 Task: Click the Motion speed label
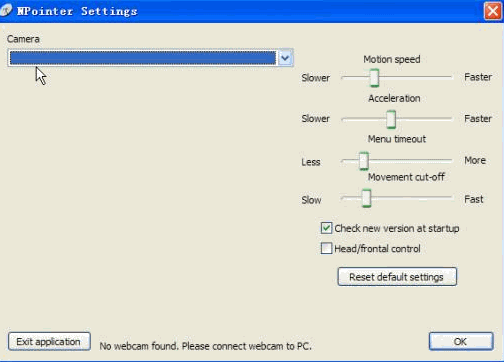coord(392,59)
